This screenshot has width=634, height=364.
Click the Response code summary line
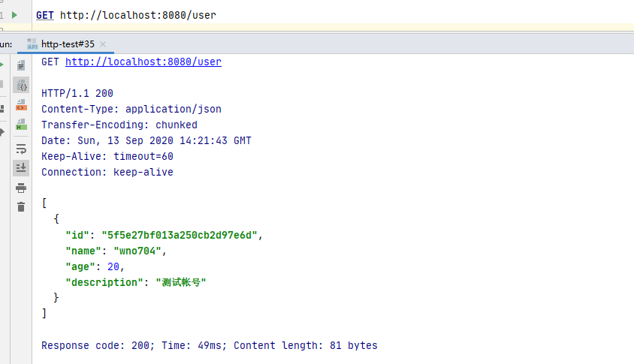pos(209,345)
